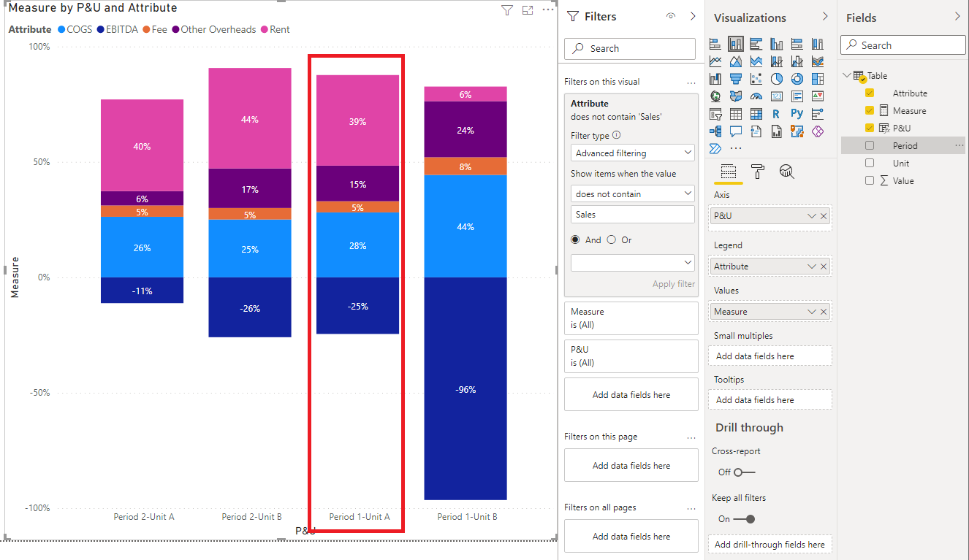Viewport: 969px width, 560px height.
Task: Pick the scatter chart visualization
Action: click(756, 79)
